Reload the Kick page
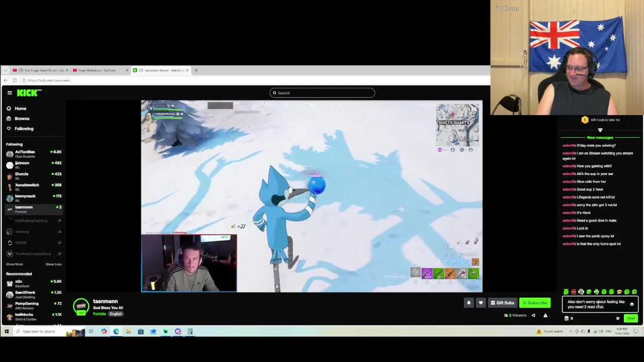 pos(15,80)
